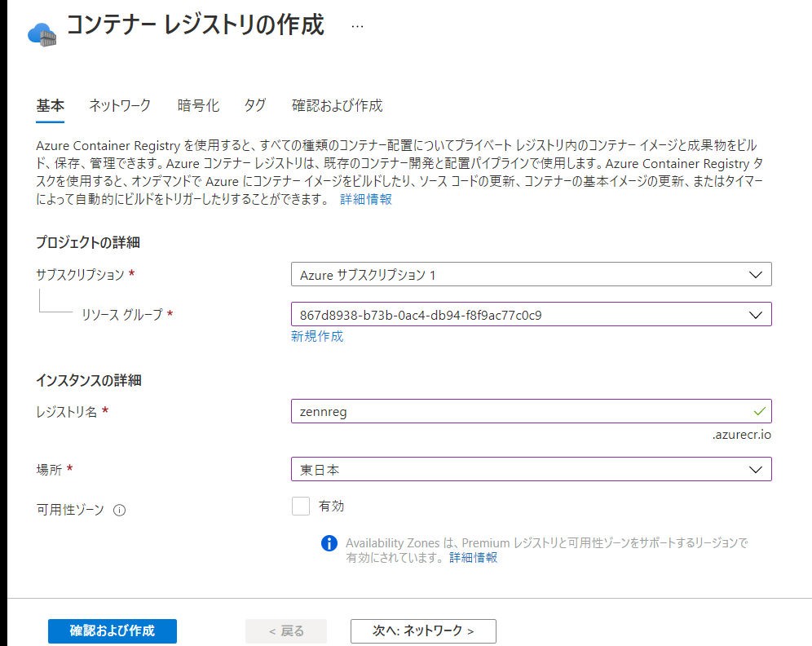Enable the 有効 availability zones checkbox
This screenshot has height=646, width=812.
point(301,507)
